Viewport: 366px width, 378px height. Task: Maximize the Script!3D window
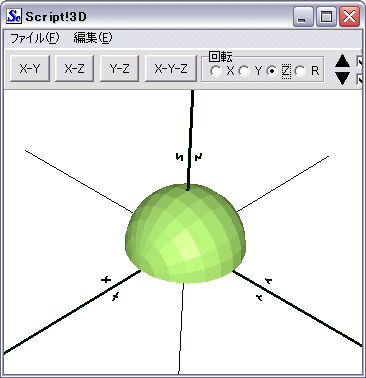(326, 17)
